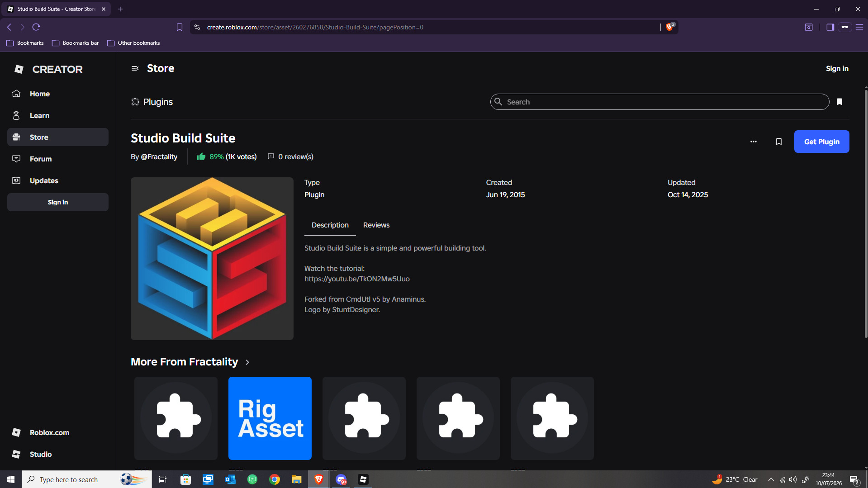This screenshot has width=868, height=488.
Task: Open the volume control in tray
Action: point(793,479)
